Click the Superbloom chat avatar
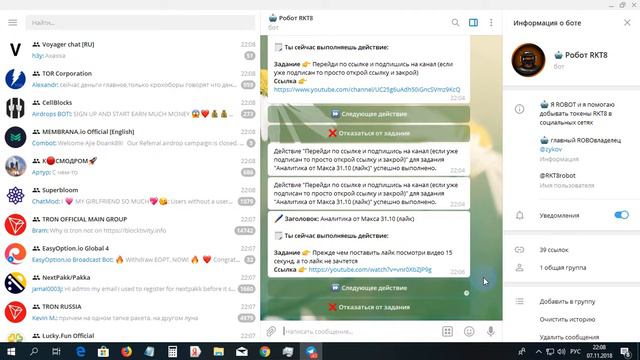640x360 pixels. [16, 195]
